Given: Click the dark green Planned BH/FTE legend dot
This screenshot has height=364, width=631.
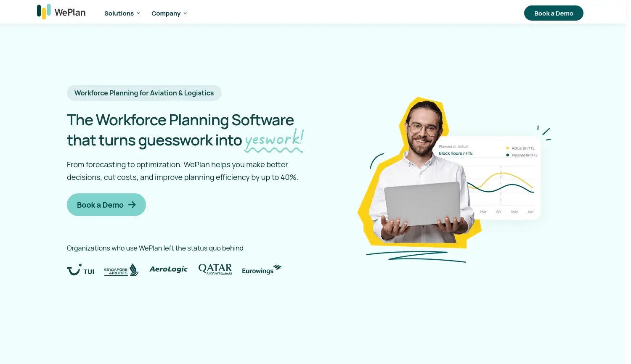Looking at the screenshot, I should tap(508, 155).
